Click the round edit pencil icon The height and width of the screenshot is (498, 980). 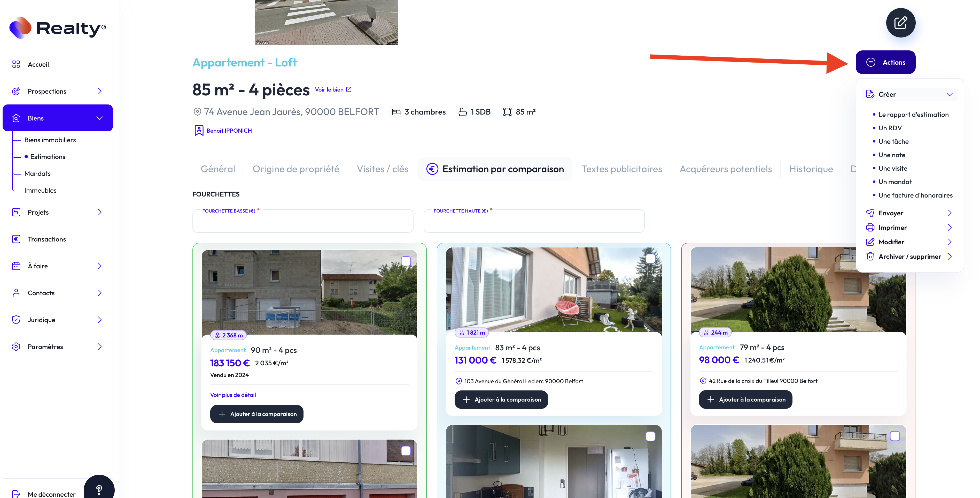coord(900,23)
